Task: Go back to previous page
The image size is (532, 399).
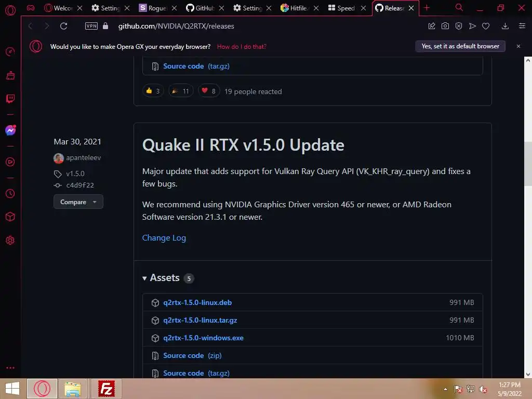Action: point(31,26)
